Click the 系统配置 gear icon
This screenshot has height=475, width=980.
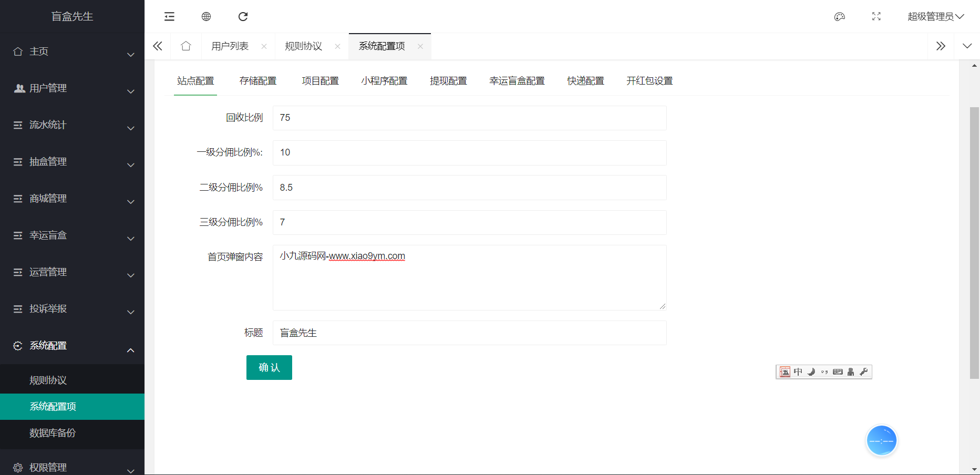[x=18, y=346]
